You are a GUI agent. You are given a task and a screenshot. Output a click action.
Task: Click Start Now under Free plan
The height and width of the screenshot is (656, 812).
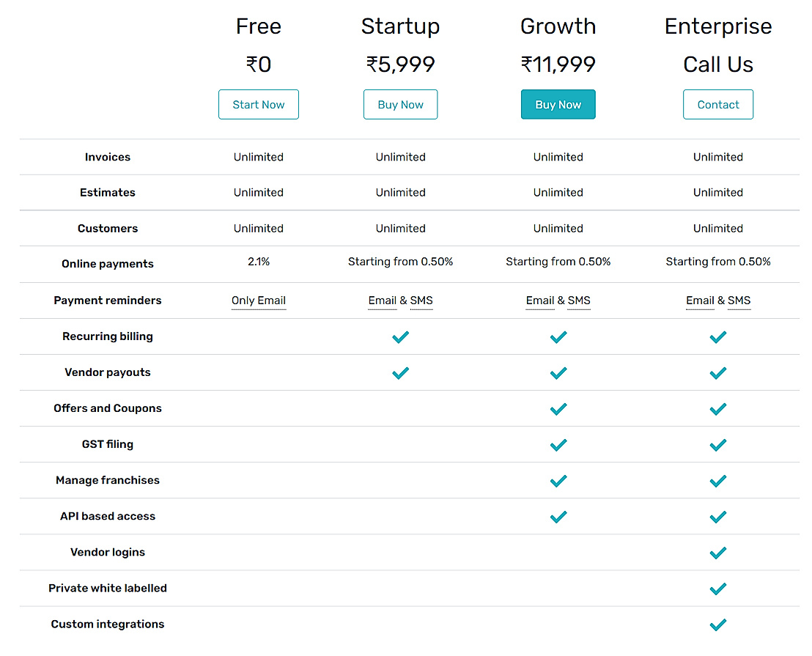[x=258, y=105]
